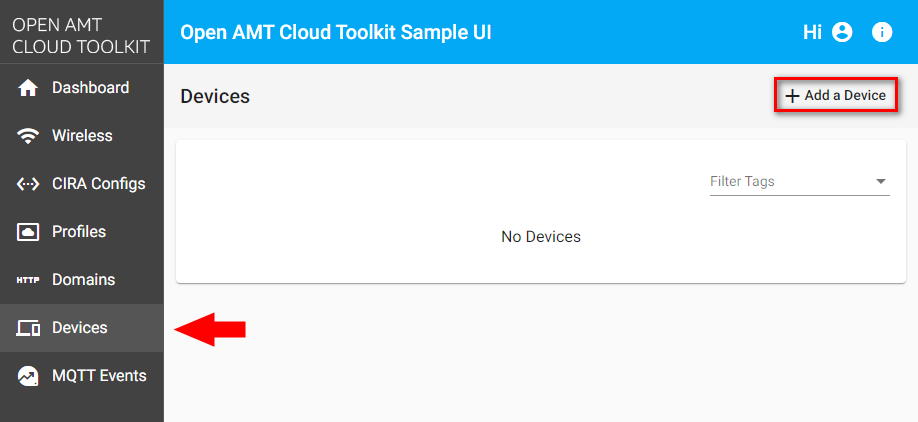Click the info icon in header
The height and width of the screenshot is (422, 918).
point(882,32)
